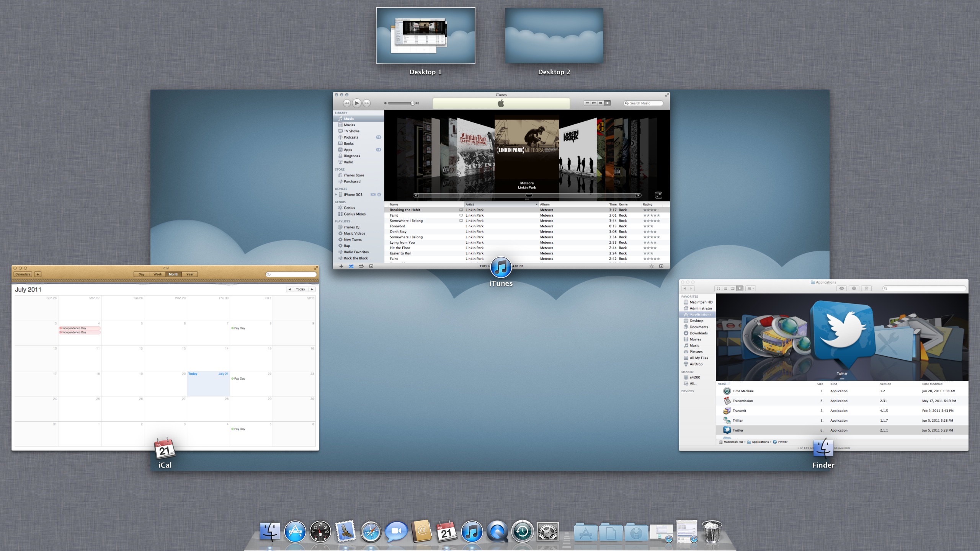Click the iTunes add playlist plus icon

341,266
